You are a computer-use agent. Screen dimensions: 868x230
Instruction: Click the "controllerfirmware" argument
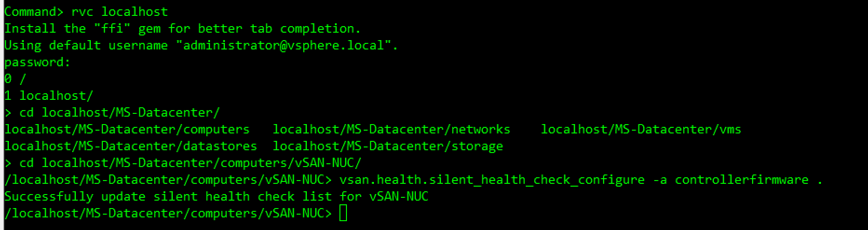point(742,180)
